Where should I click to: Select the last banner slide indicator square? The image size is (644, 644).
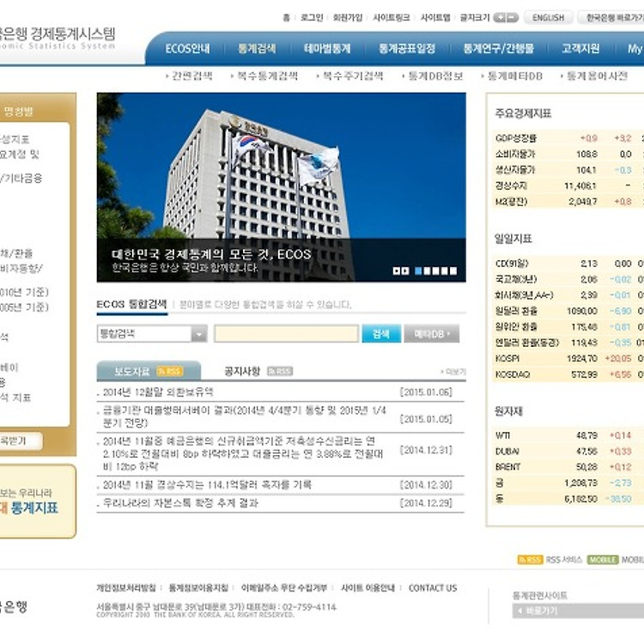453,270
